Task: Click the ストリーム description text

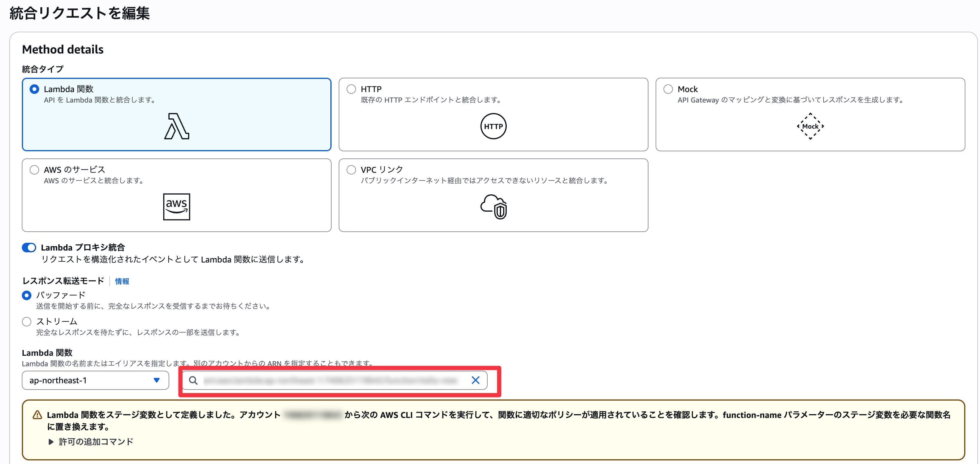Action: [139, 333]
